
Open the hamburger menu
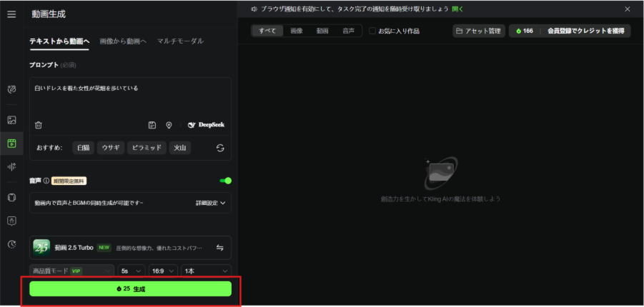(11, 14)
